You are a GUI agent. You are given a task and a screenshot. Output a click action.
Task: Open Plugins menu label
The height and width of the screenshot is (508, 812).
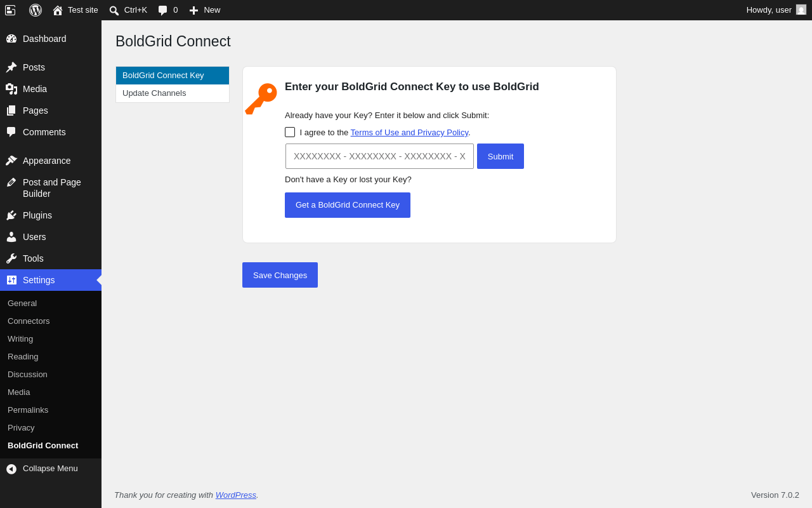[37, 215]
